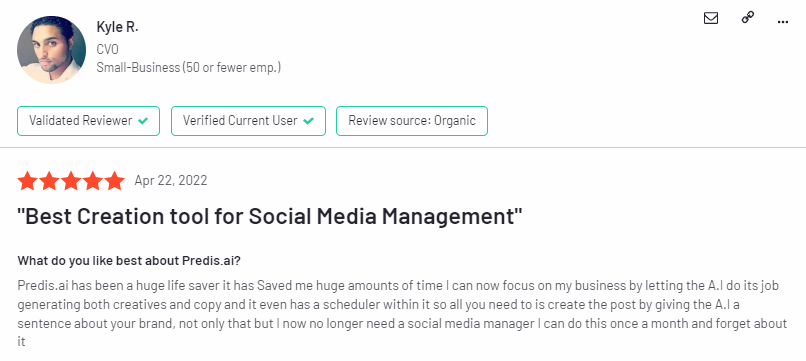Click the second rating star
806x361 pixels.
coord(49,181)
